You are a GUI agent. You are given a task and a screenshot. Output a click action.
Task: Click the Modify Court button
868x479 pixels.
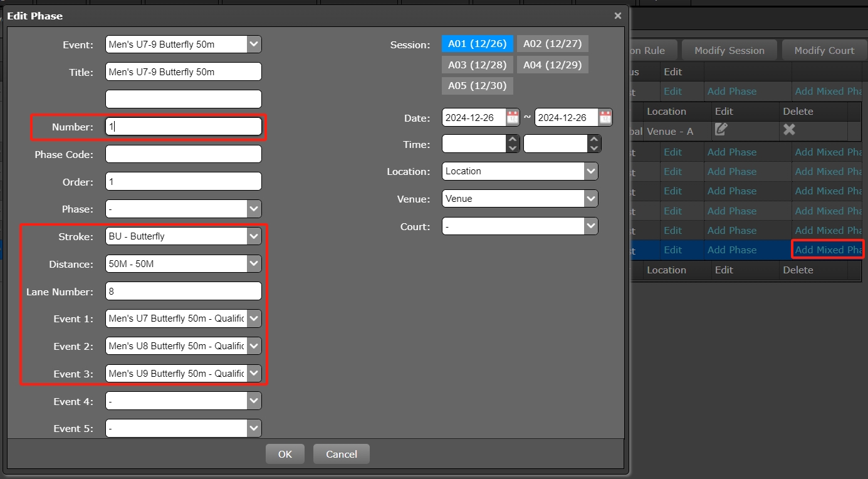tap(824, 50)
